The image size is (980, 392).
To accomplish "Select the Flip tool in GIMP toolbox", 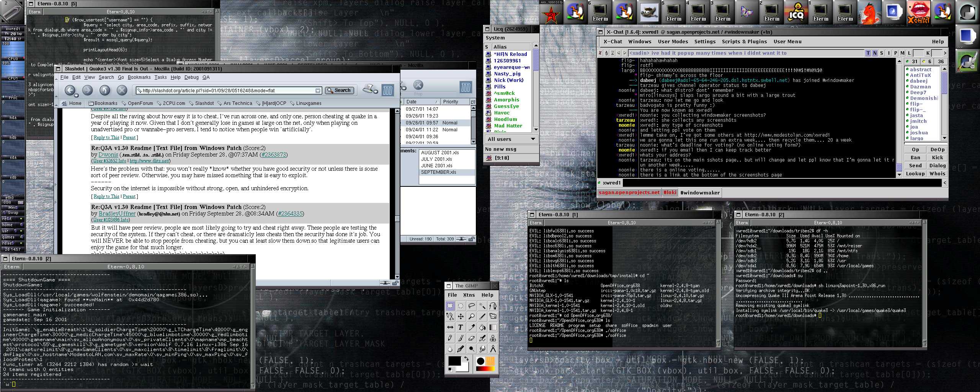I will (450, 327).
